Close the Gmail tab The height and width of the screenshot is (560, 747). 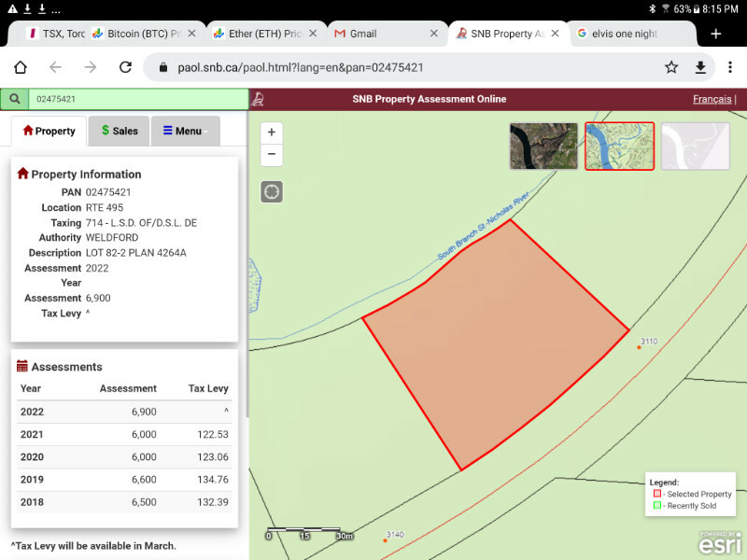click(x=434, y=34)
